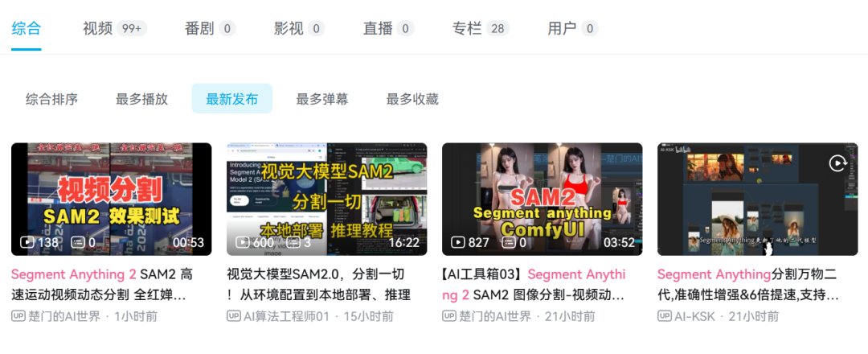Sort results by 综合排序

(x=52, y=99)
